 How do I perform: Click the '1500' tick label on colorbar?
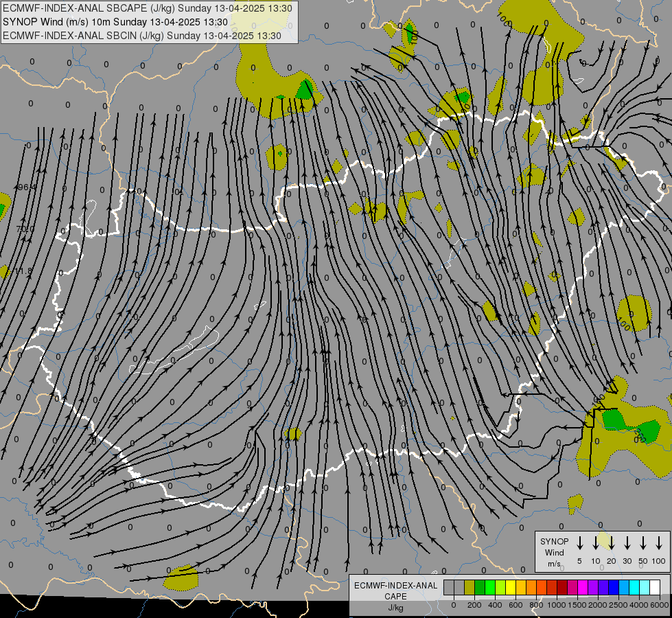[577, 605]
